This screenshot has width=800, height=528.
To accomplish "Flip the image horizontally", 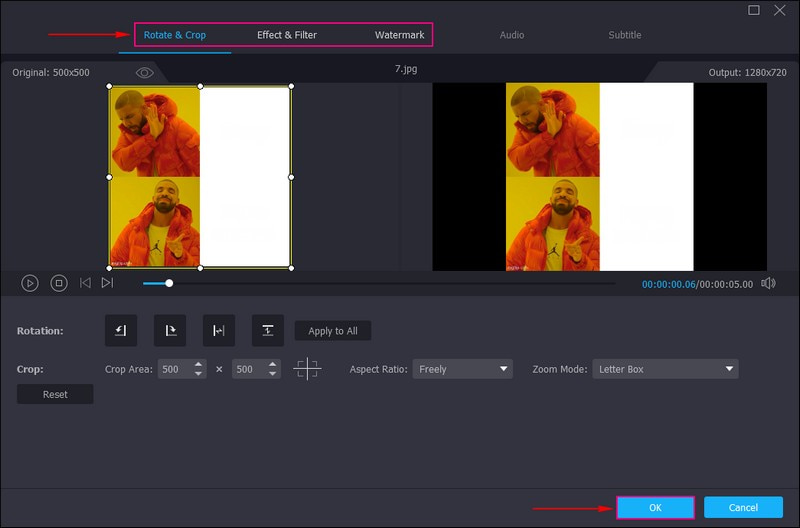I will [218, 331].
